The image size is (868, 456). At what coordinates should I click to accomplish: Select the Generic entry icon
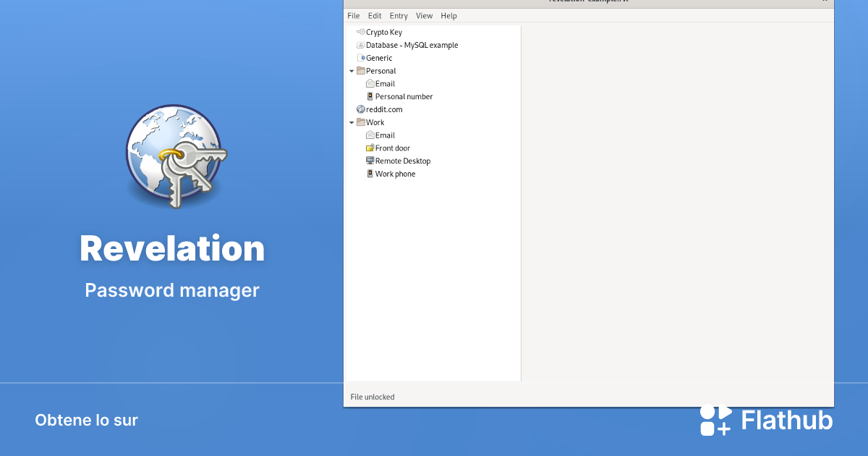(x=360, y=58)
